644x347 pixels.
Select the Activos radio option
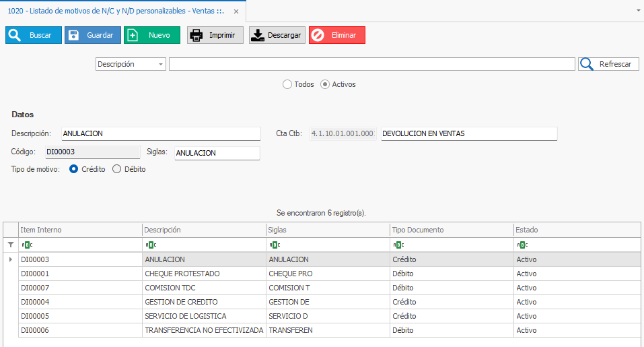325,84
